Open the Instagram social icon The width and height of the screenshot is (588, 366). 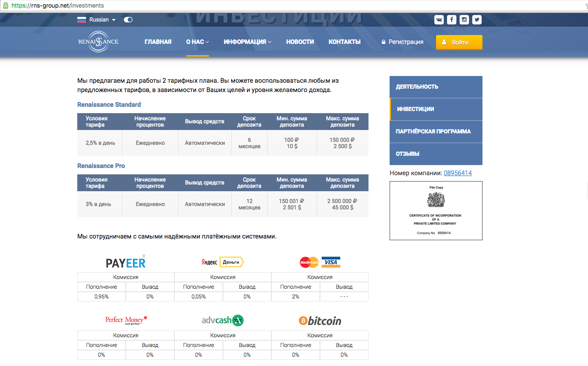tap(464, 19)
